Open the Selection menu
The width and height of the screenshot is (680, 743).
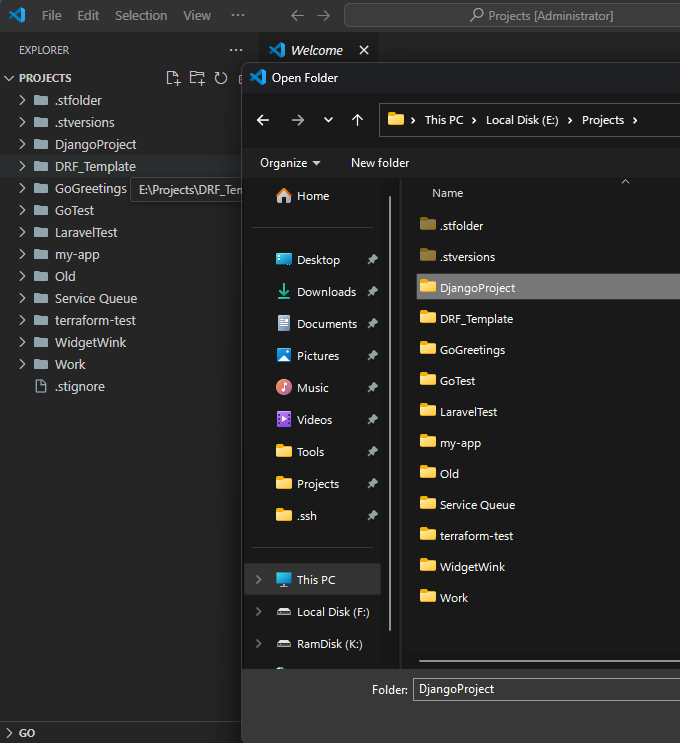(141, 16)
